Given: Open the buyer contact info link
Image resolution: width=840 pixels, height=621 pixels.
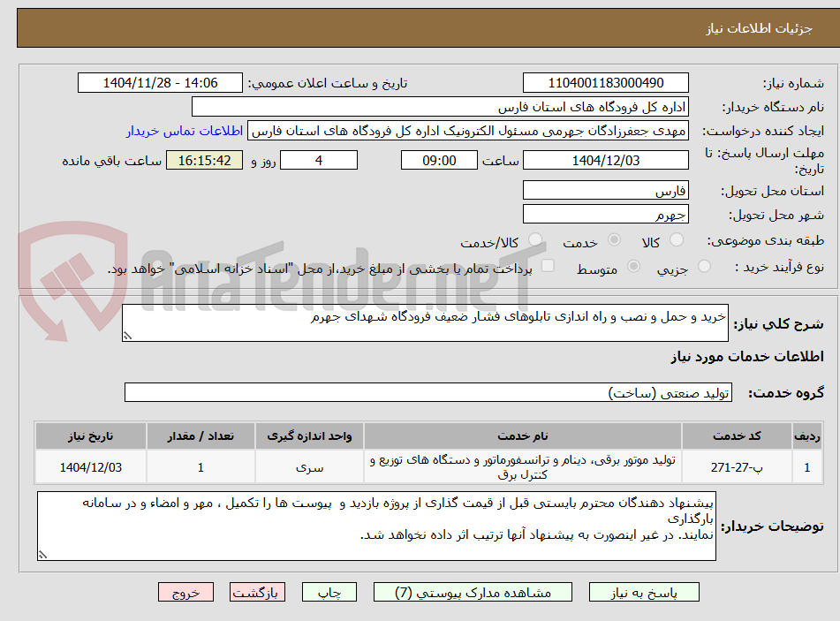Looking at the screenshot, I should click(185, 132).
